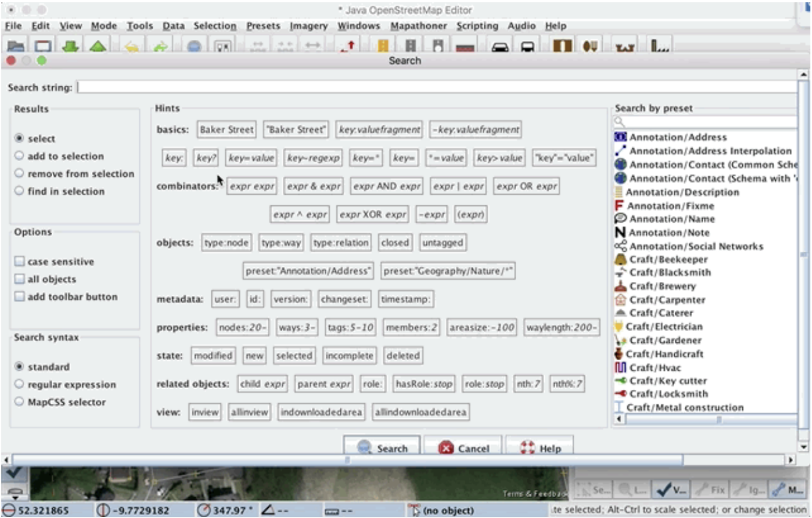Open the validation panel 'V...' tab
Image resolution: width=812 pixels, height=518 pixels.
coord(672,490)
